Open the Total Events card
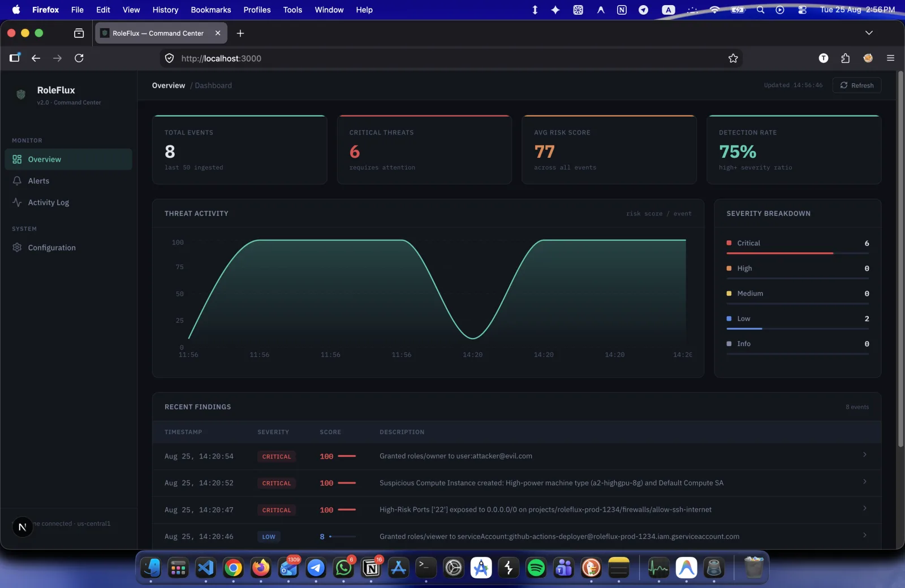905x588 pixels. [240, 150]
